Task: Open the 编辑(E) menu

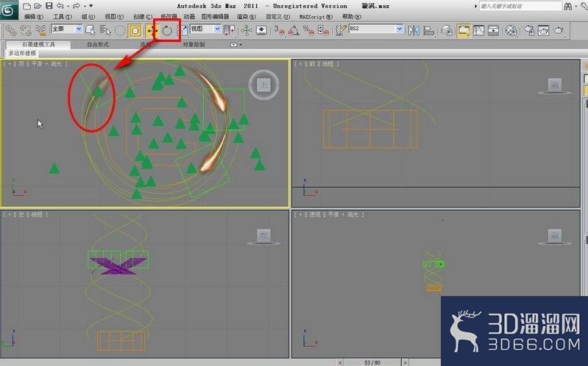Action: tap(34, 17)
